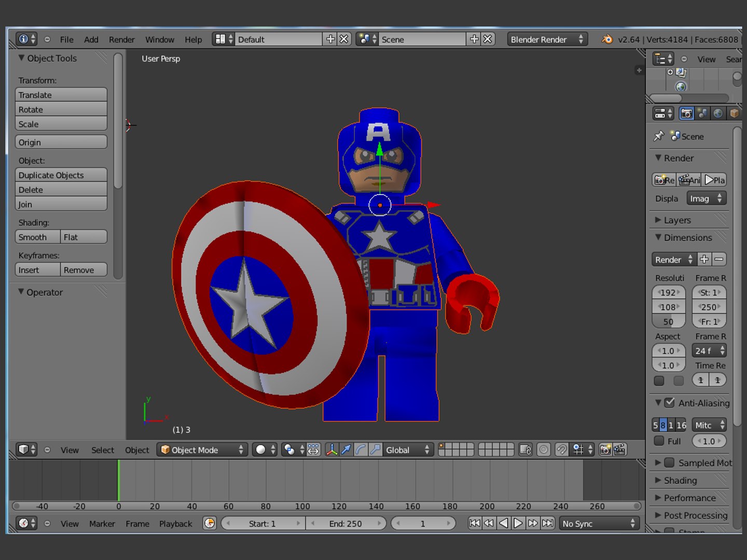Viewport: 747px width, 560px height.
Task: Open the Properties editor type selector
Action: click(x=663, y=113)
